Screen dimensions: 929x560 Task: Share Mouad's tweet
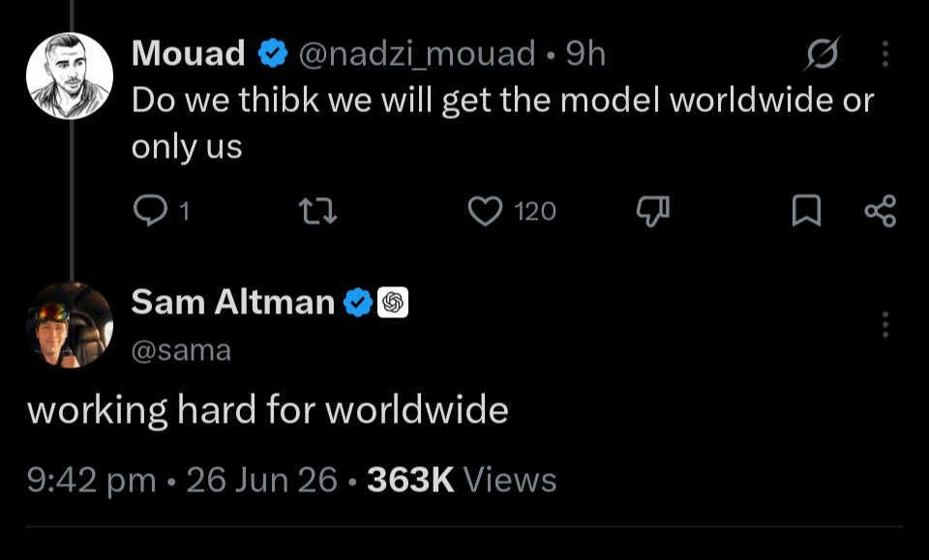(x=881, y=212)
